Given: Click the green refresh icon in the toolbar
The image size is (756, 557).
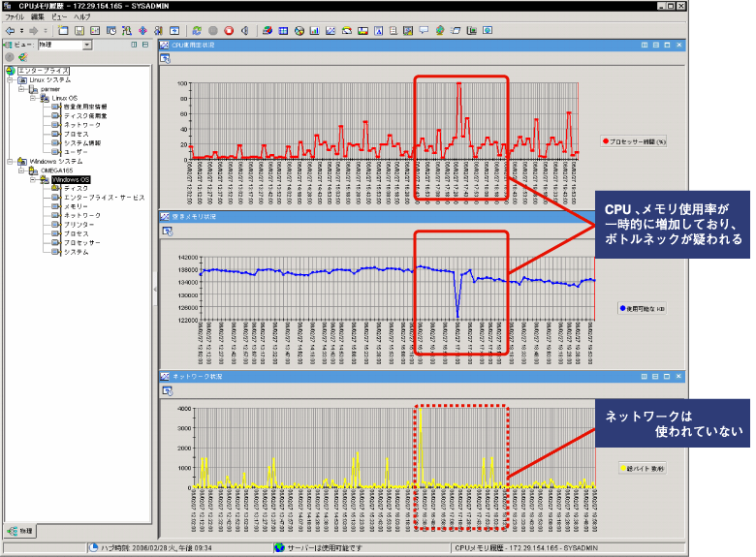Looking at the screenshot, I should coord(197,30).
